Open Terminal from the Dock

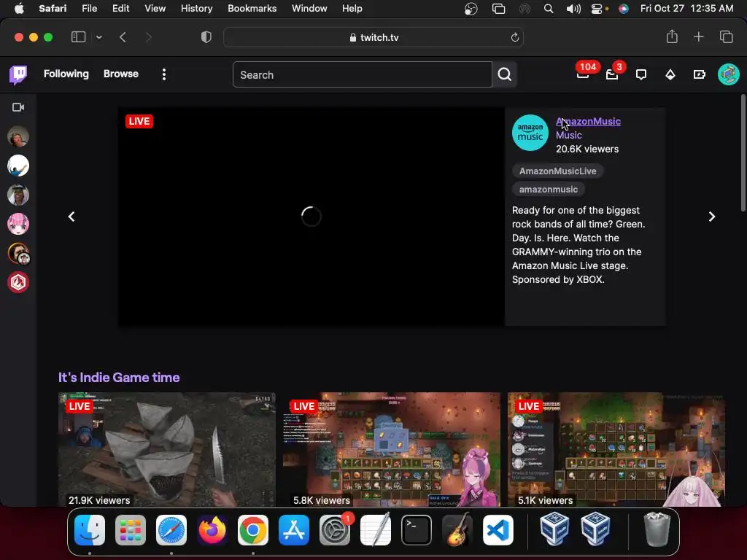pos(417,529)
